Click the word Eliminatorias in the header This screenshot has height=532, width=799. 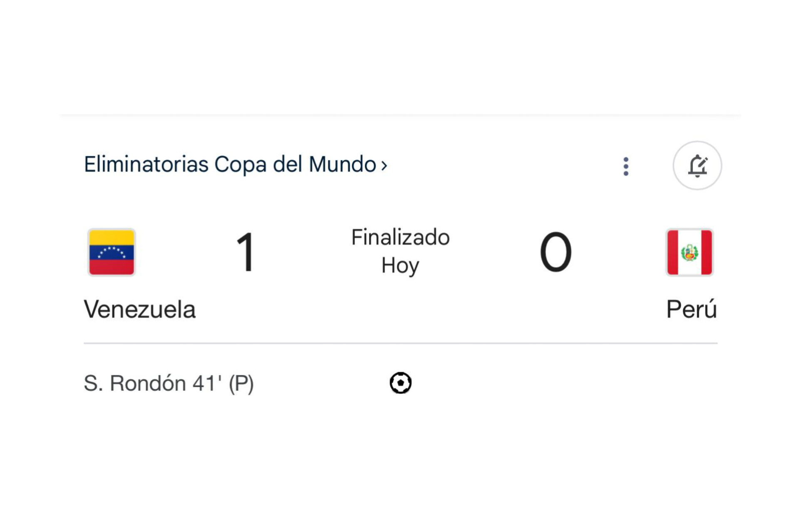146,164
